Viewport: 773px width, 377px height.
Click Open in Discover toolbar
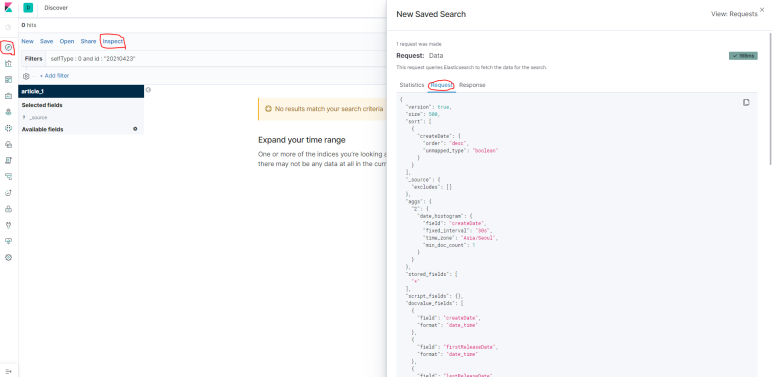click(x=67, y=41)
